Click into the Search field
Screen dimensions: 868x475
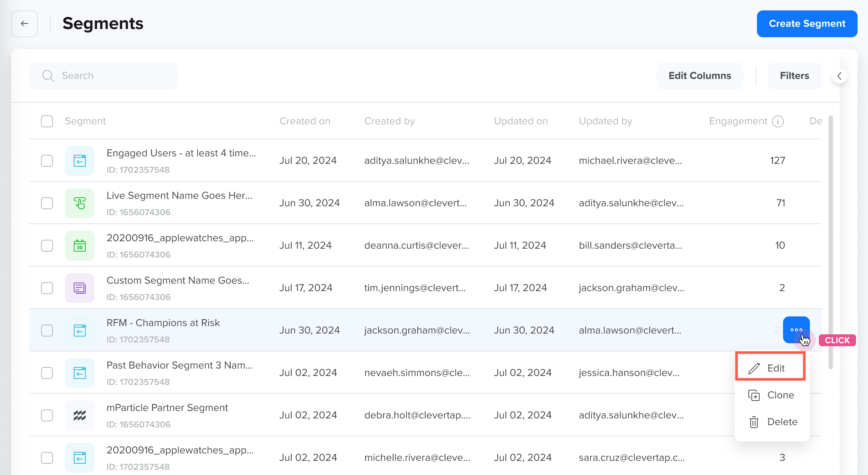coord(104,76)
